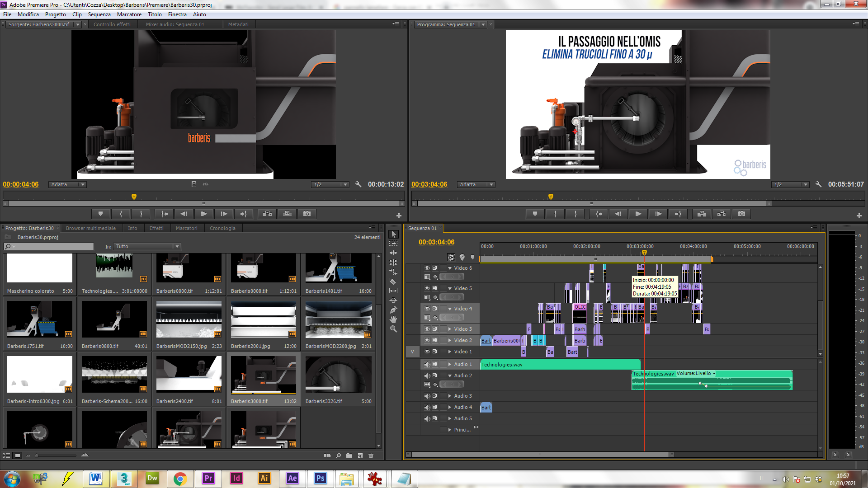
Task: Open the 'In: Tutto' search filter dropdown
Action: (147, 246)
